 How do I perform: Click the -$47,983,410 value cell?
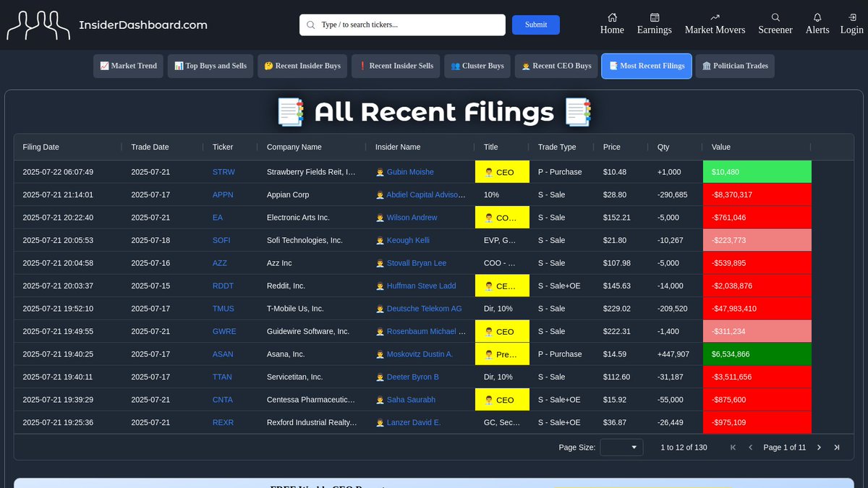click(x=757, y=309)
